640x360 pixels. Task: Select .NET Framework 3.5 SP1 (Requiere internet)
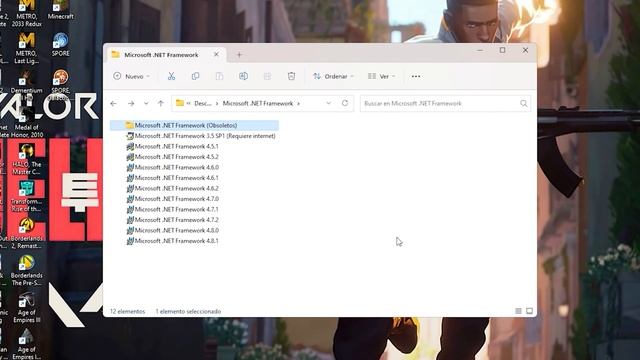coord(200,136)
